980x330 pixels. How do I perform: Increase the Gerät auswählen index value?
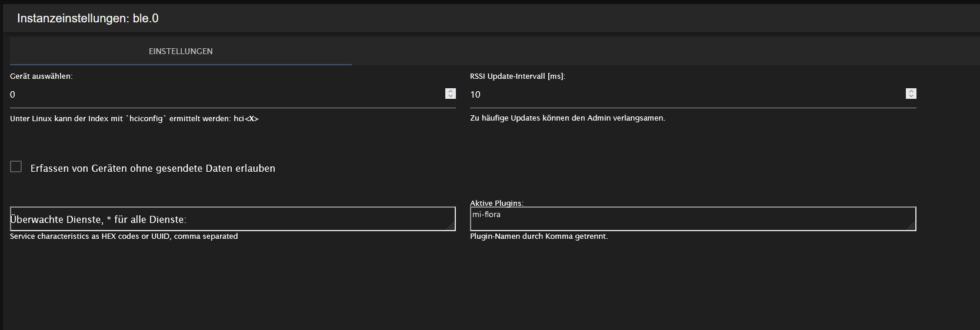tap(451, 91)
